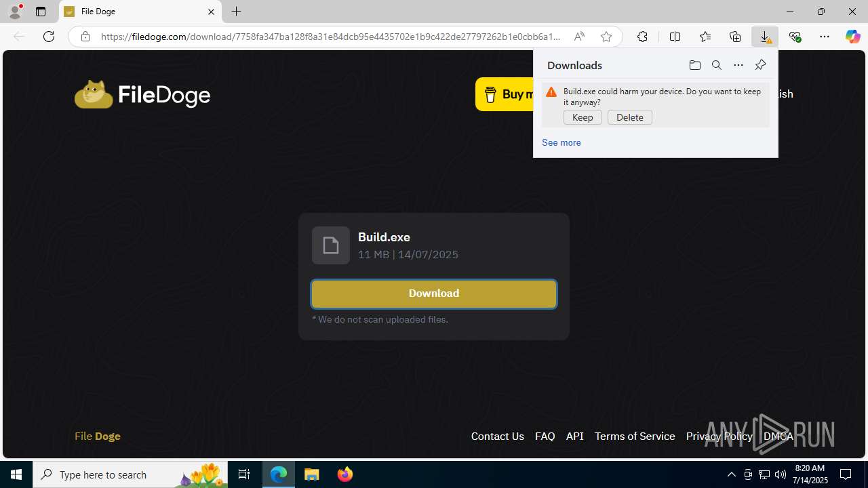
Task: Refresh the page
Action: (49, 37)
